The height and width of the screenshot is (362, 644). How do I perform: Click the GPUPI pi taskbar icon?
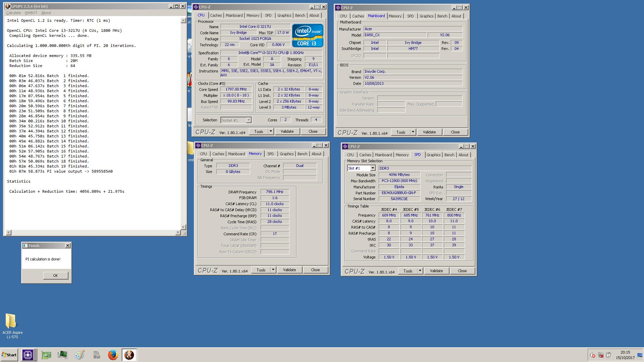click(129, 355)
